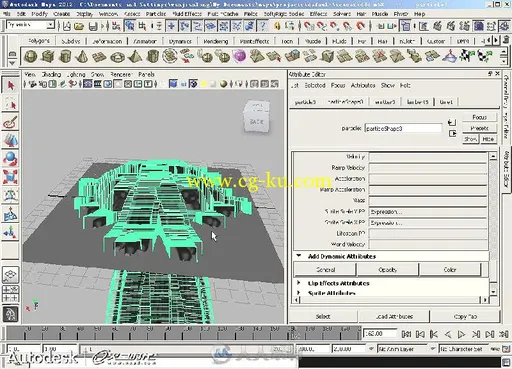Image resolution: width=512 pixels, height=369 pixels.
Task: Activate the Move tool in toolbox
Action: pyautogui.click(x=11, y=140)
